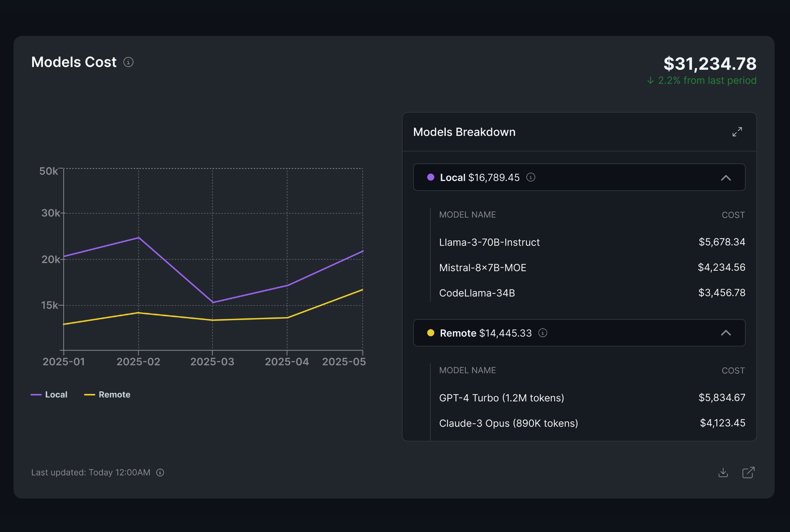The height and width of the screenshot is (532, 790).
Task: Open the Last updated info icon
Action: (159, 472)
